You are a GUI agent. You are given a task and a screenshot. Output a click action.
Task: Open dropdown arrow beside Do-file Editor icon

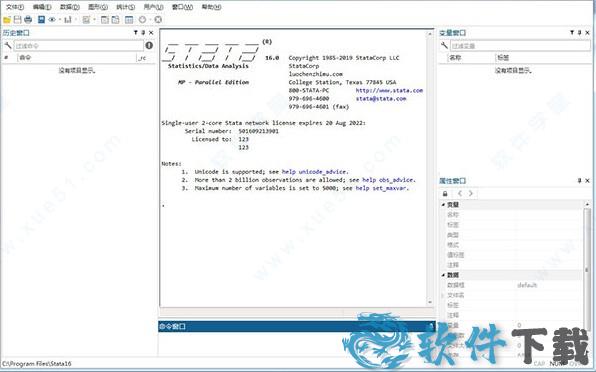click(94, 19)
